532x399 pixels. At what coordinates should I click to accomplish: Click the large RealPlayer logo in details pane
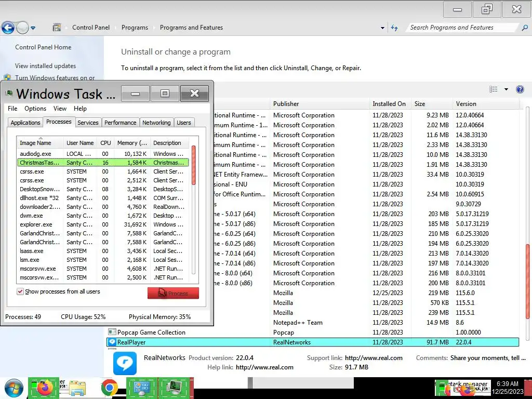pos(125,363)
